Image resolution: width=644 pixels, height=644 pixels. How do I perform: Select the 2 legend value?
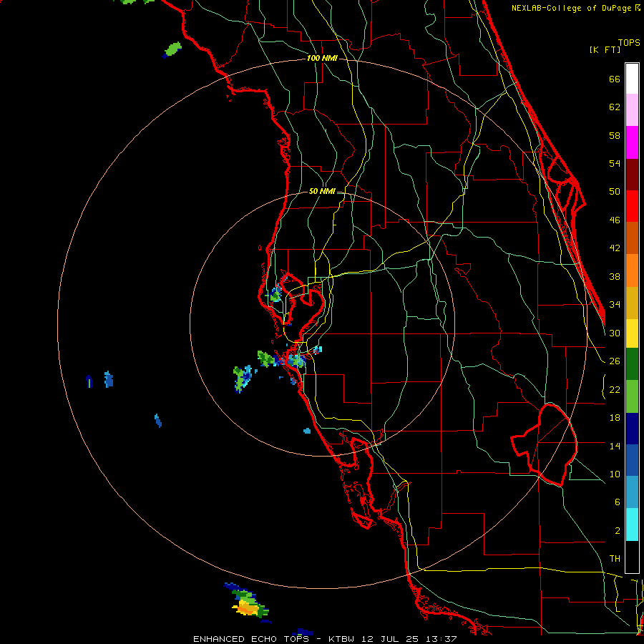coord(618,531)
